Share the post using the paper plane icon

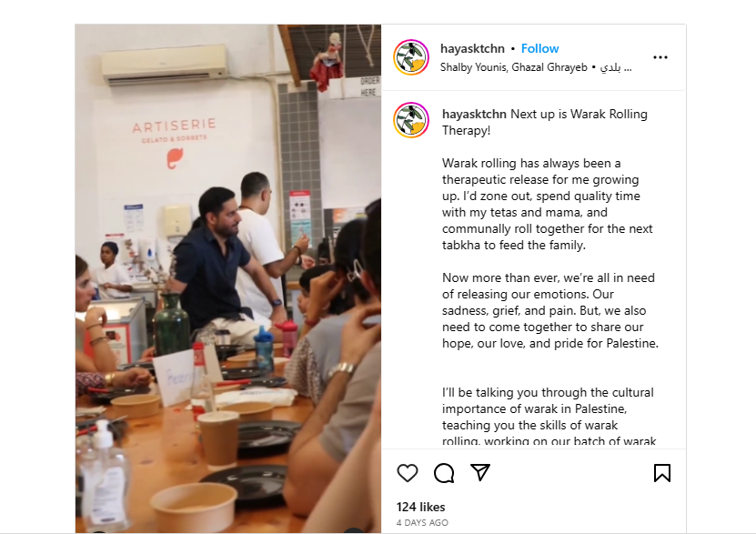point(480,472)
